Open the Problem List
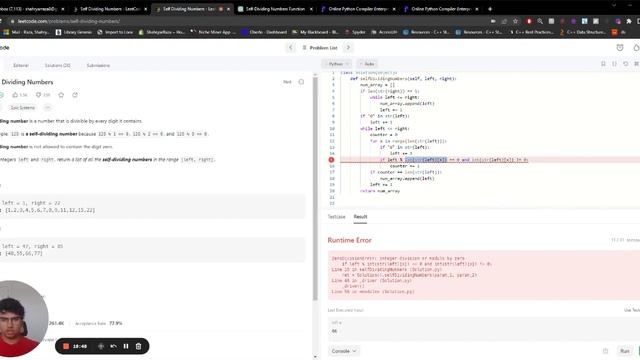The image size is (640, 360). 320,48
